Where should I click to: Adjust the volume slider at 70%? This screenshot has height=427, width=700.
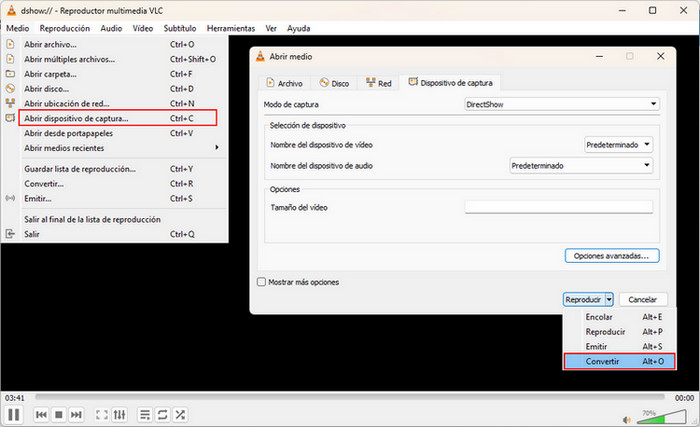tap(661, 417)
